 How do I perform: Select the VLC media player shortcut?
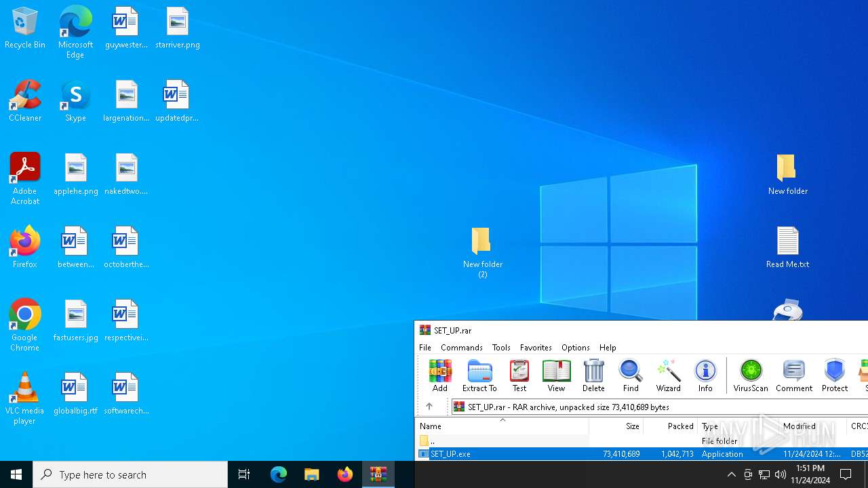pos(25,399)
